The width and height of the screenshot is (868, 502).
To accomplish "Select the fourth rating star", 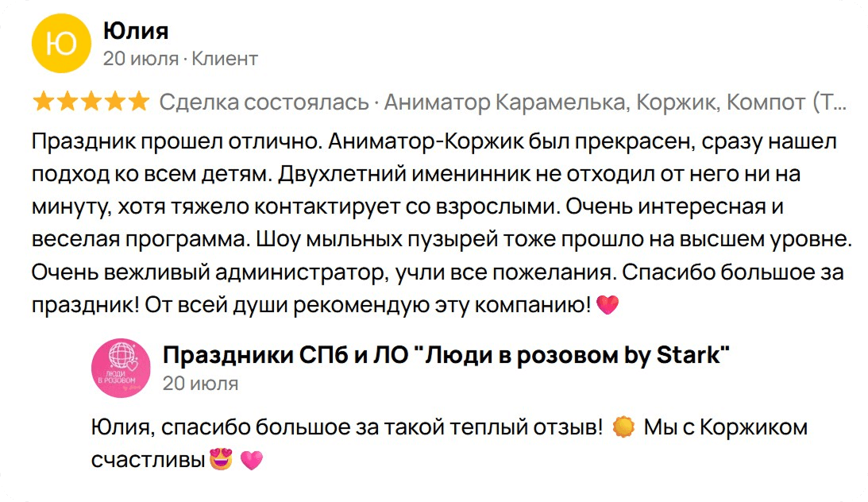I will tap(115, 102).
